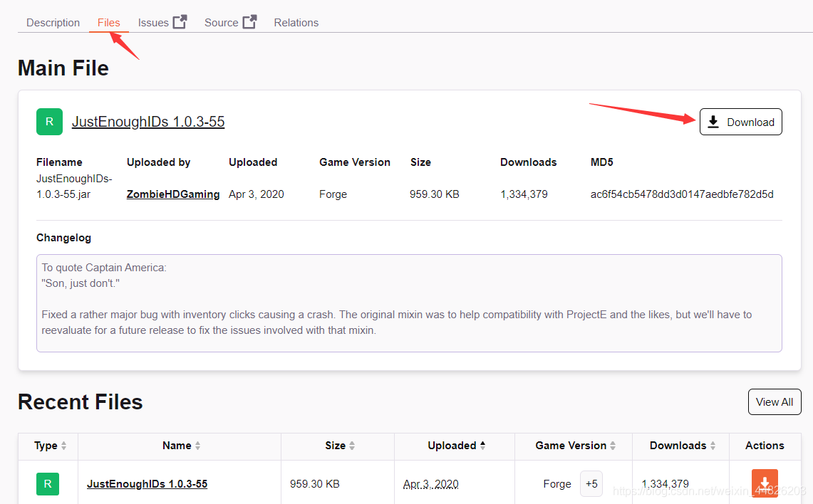The width and height of the screenshot is (813, 504).
Task: Click the Actions column header
Action: click(765, 446)
